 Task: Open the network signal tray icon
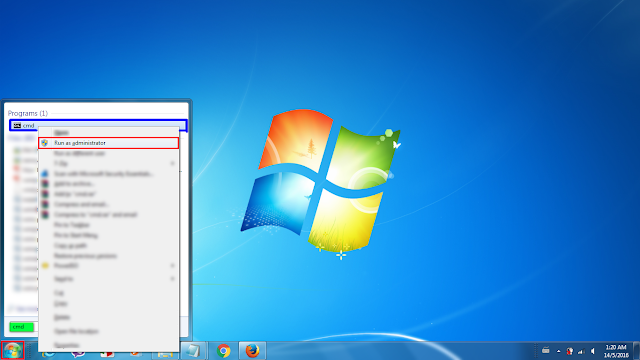[581, 351]
